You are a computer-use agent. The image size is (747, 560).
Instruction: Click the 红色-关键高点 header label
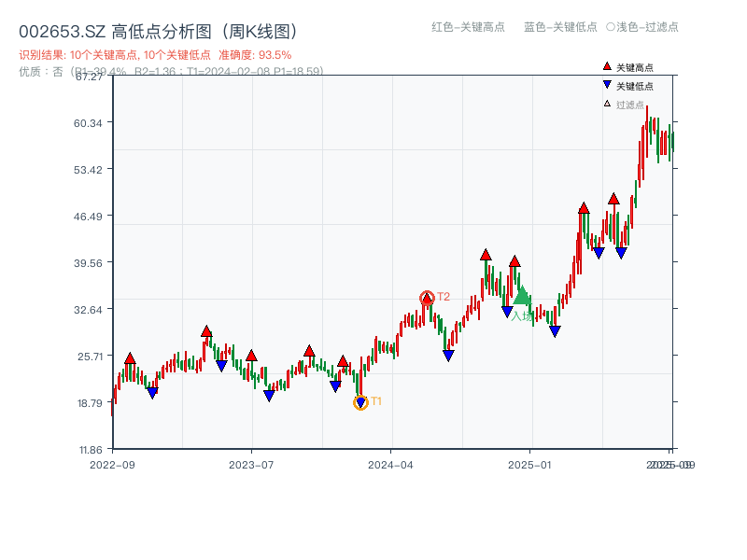click(x=469, y=27)
